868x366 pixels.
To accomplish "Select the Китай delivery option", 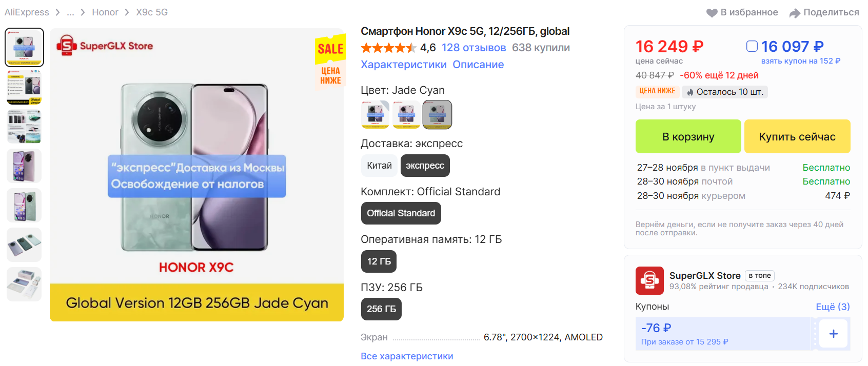I will click(379, 166).
